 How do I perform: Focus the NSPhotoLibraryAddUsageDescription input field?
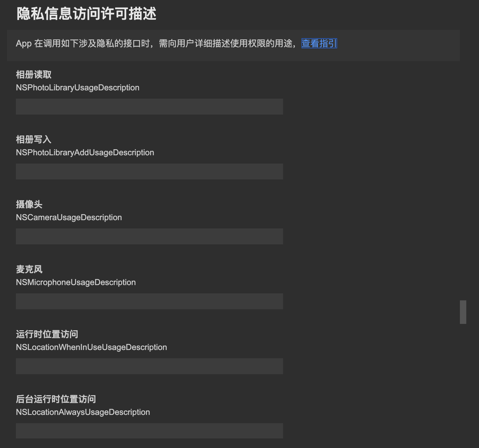[x=149, y=171]
